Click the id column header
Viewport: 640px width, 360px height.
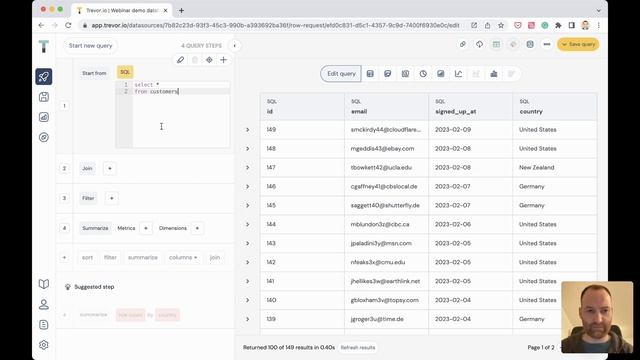point(302,107)
